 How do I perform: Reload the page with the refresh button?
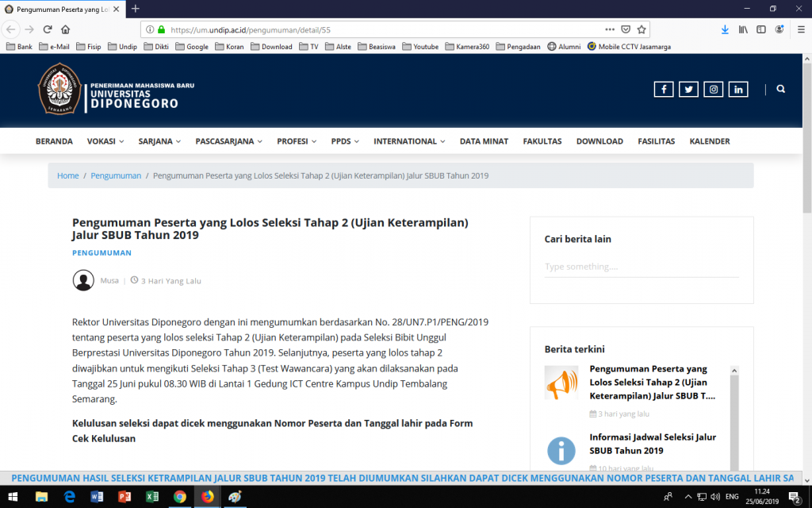pos(48,29)
